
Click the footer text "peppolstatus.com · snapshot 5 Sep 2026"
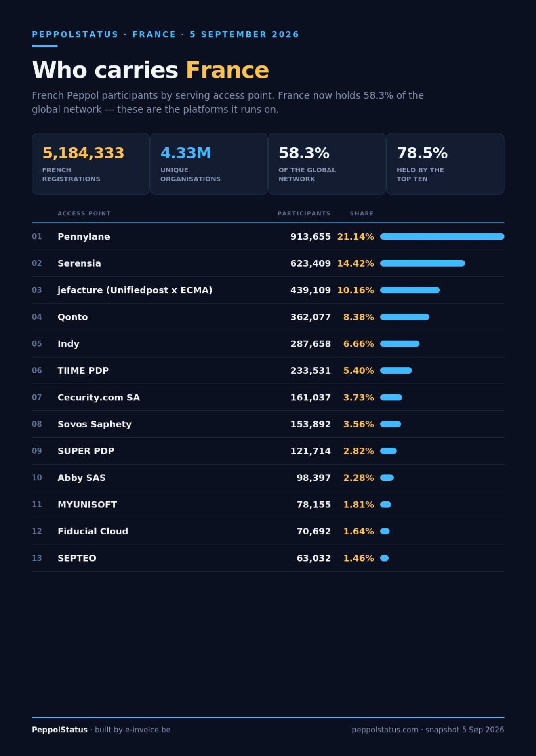tap(428, 730)
